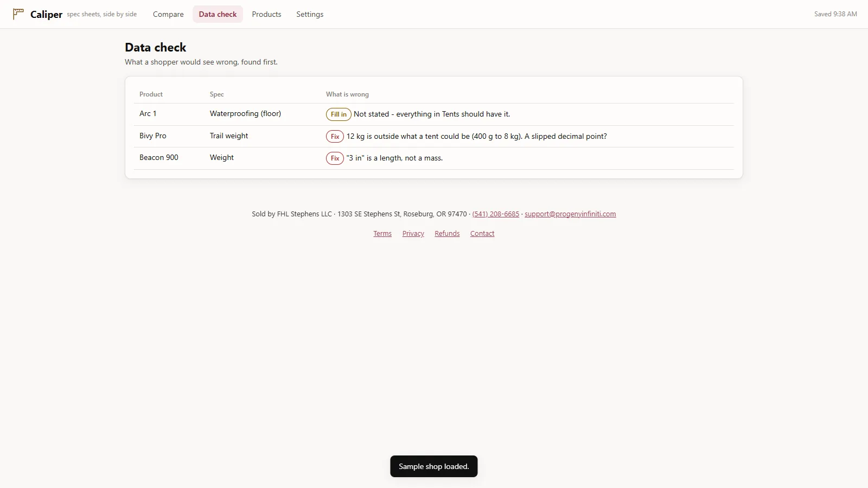The width and height of the screenshot is (868, 488).
Task: Click the '"3 in" is a length' message
Action: pos(394,158)
